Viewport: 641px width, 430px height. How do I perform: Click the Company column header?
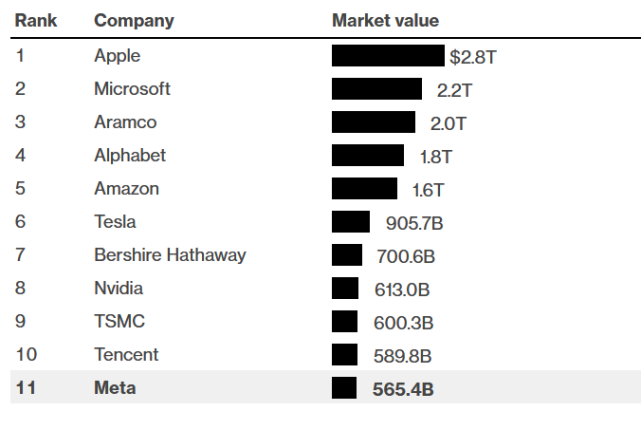133,20
